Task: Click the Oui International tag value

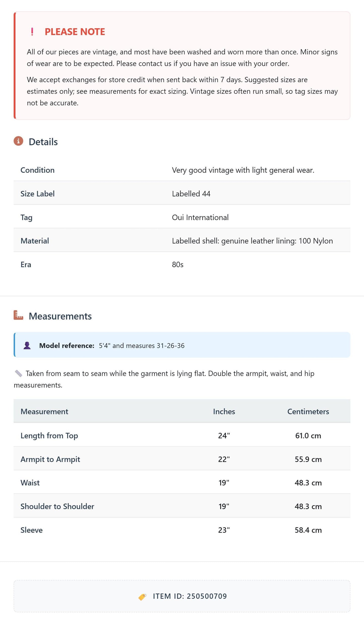Action: pyautogui.click(x=200, y=217)
